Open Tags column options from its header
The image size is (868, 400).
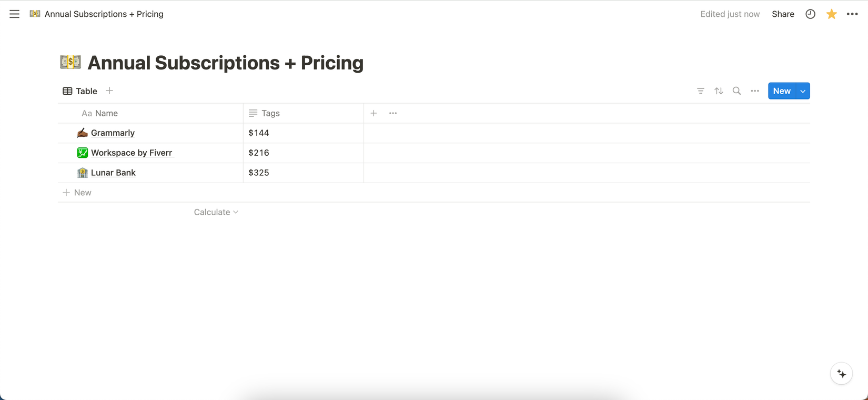coord(271,113)
